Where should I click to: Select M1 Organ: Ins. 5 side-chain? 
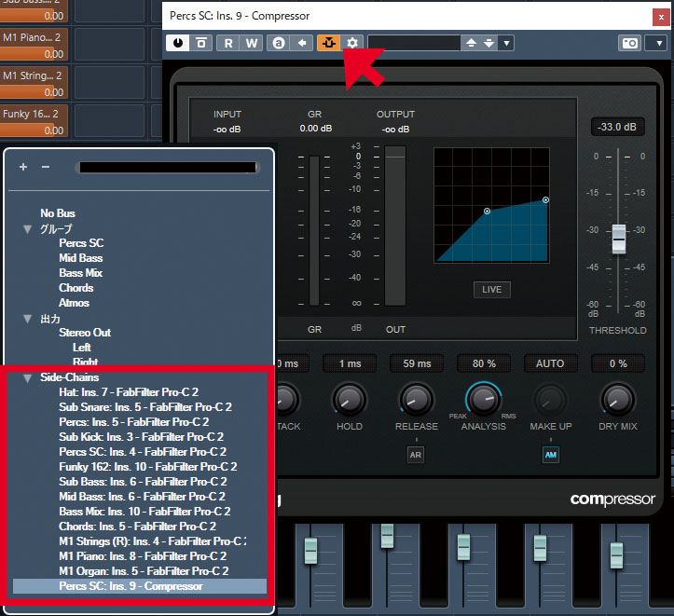[144, 571]
